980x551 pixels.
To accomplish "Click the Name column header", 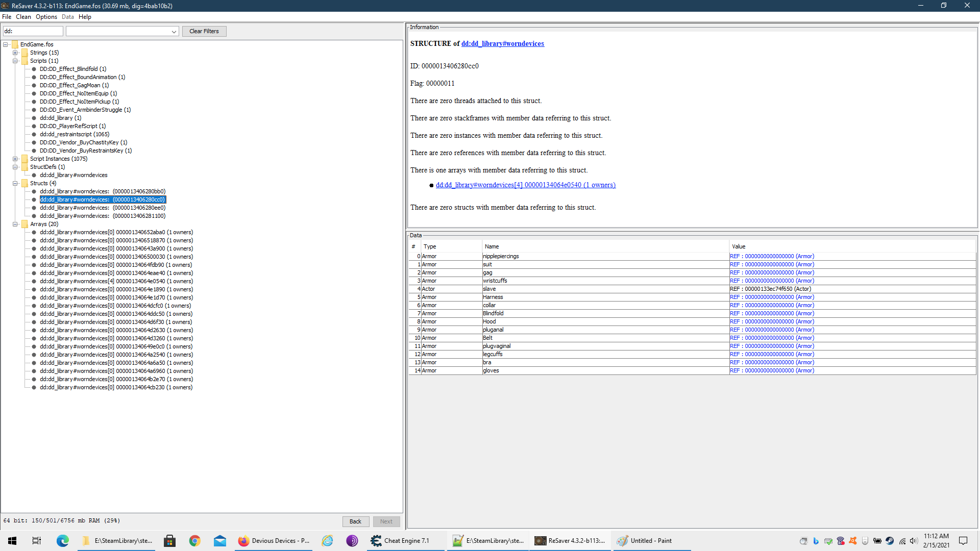I will click(x=605, y=246).
